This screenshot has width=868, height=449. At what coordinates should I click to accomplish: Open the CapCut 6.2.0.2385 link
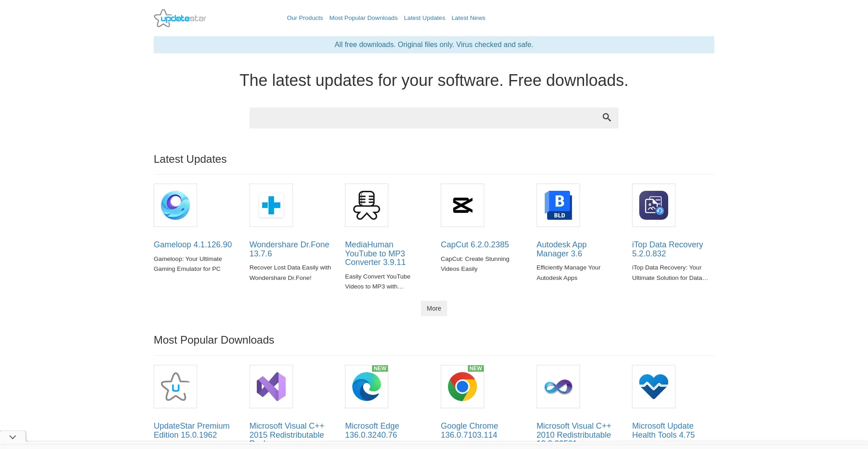475,245
